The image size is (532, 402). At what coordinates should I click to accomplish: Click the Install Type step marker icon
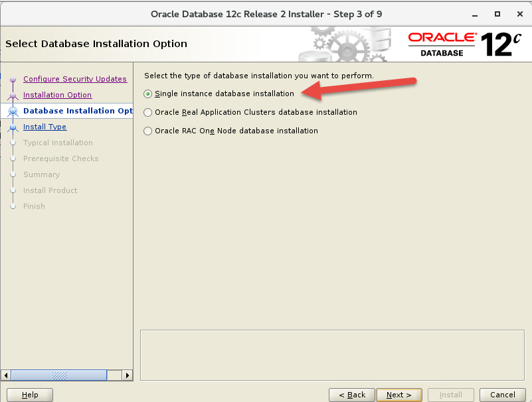click(x=13, y=128)
